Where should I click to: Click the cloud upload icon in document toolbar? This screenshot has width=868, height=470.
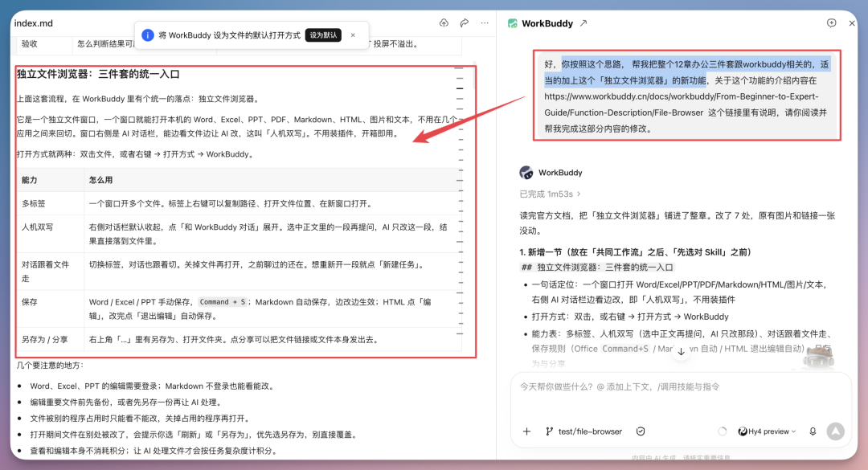click(444, 23)
